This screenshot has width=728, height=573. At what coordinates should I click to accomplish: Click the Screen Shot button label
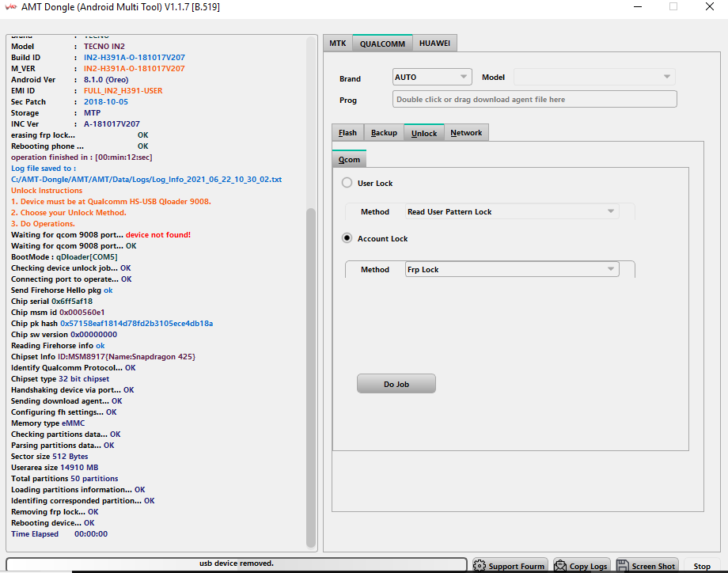point(654,566)
